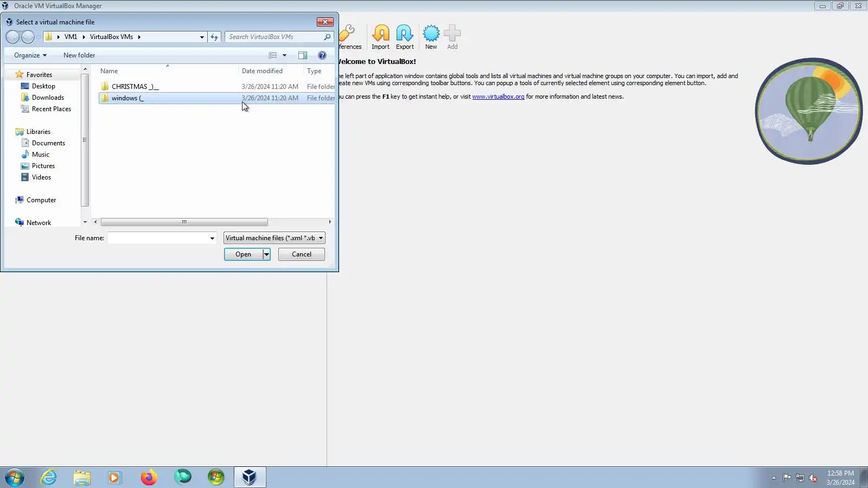Sort files by Name column
The image size is (868, 488).
click(168, 71)
